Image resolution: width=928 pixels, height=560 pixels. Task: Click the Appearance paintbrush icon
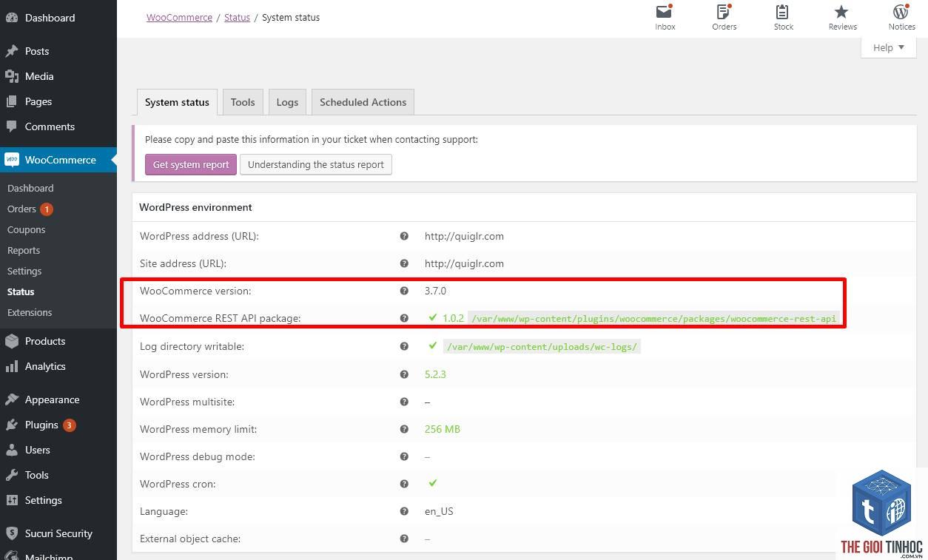point(11,399)
